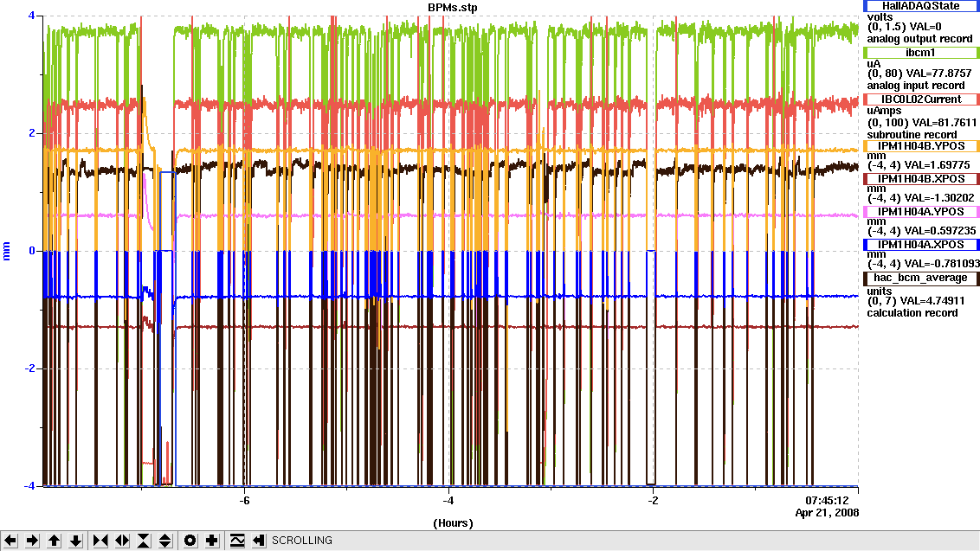Click the shift down arrow button
Image resolution: width=980 pixels, height=551 pixels.
tap(76, 541)
